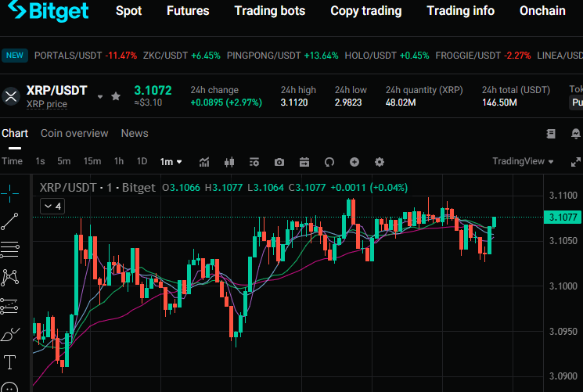The image size is (583, 392).
Task: Open chart settings gear icon
Action: click(x=380, y=162)
